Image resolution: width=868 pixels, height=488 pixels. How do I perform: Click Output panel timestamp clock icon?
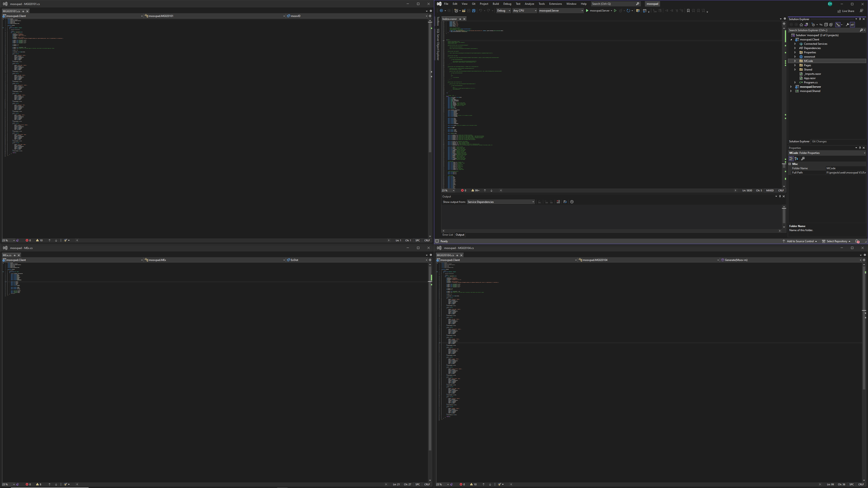click(x=572, y=202)
